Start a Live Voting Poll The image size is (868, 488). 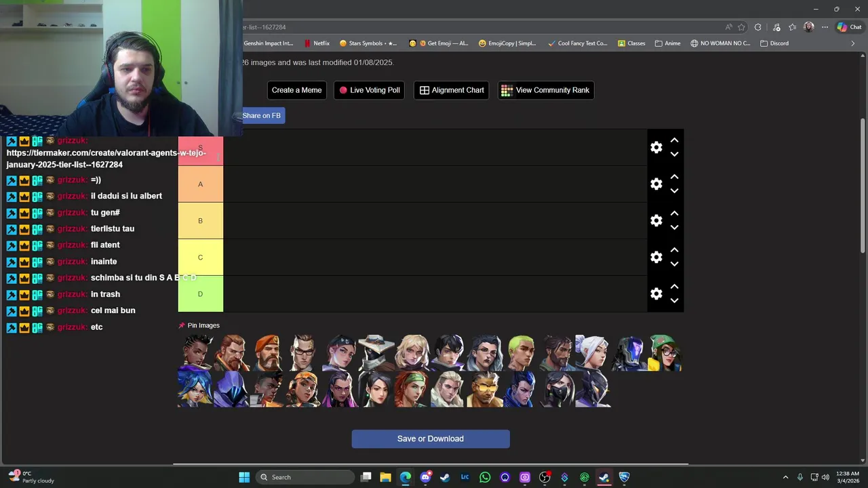click(369, 90)
